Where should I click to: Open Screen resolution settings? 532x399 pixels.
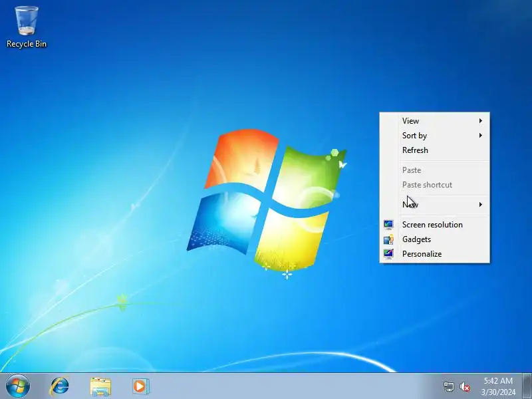click(x=435, y=225)
